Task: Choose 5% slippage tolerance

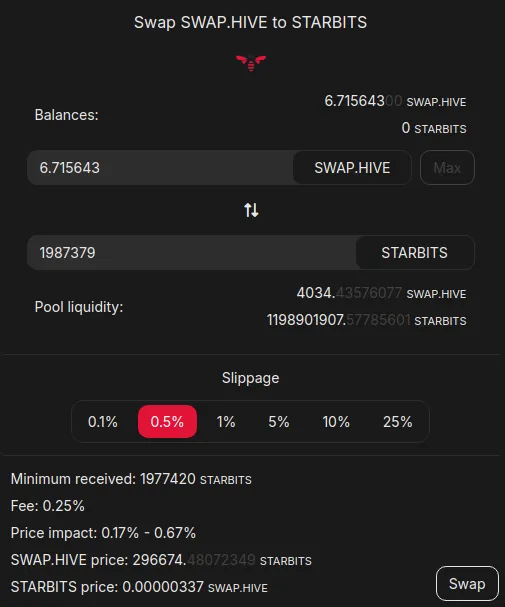Action: coord(279,422)
